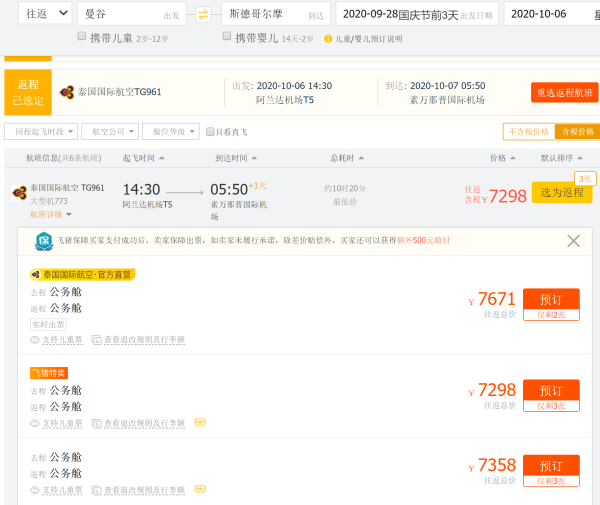This screenshot has height=505, width=600.
Task: Click baggage rules icon in 7358 fare row
Action: [x=96, y=490]
